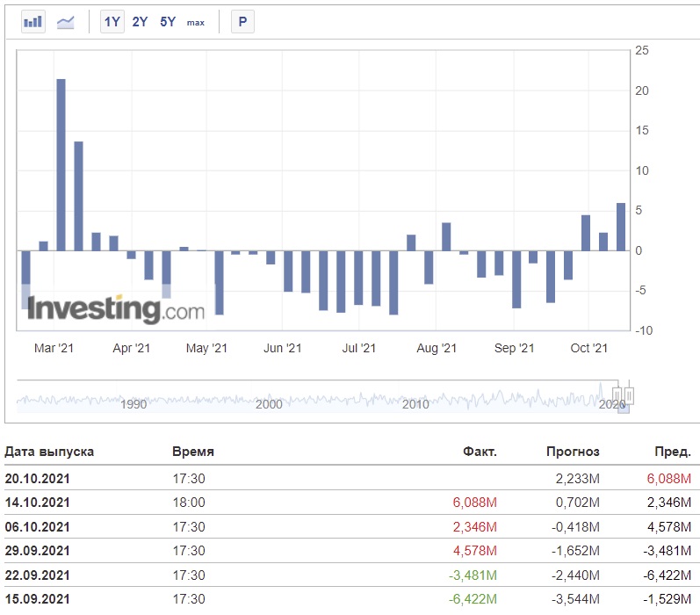
Task: Switch to line chart view icon
Action: tap(66, 21)
